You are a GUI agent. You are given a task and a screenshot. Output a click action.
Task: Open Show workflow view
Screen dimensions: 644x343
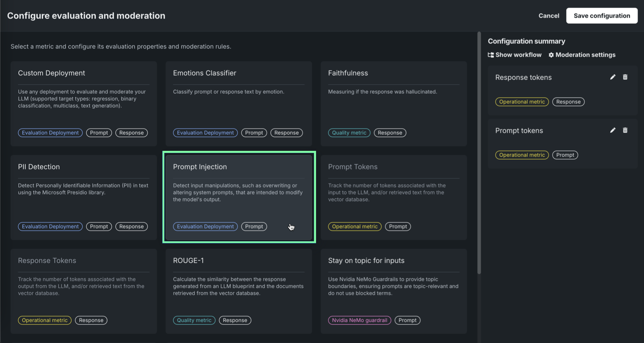pyautogui.click(x=514, y=55)
